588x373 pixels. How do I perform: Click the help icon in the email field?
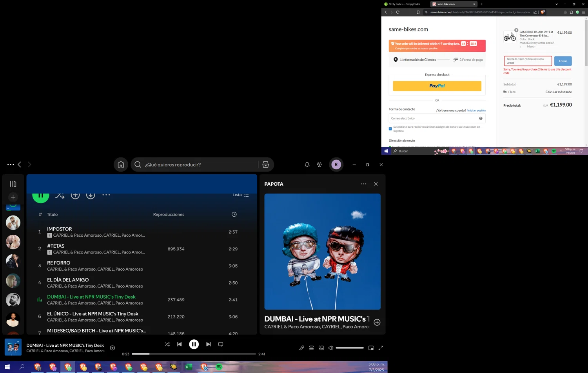481,118
